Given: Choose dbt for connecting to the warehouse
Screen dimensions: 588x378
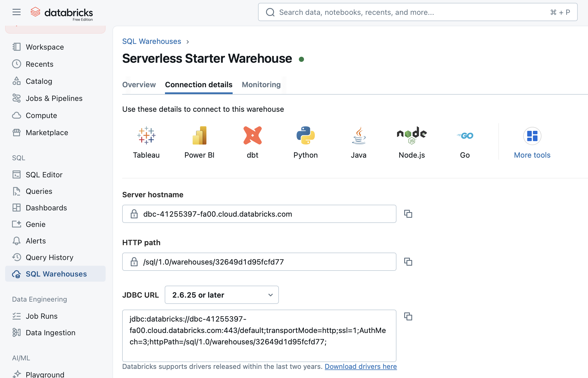Looking at the screenshot, I should click(252, 142).
